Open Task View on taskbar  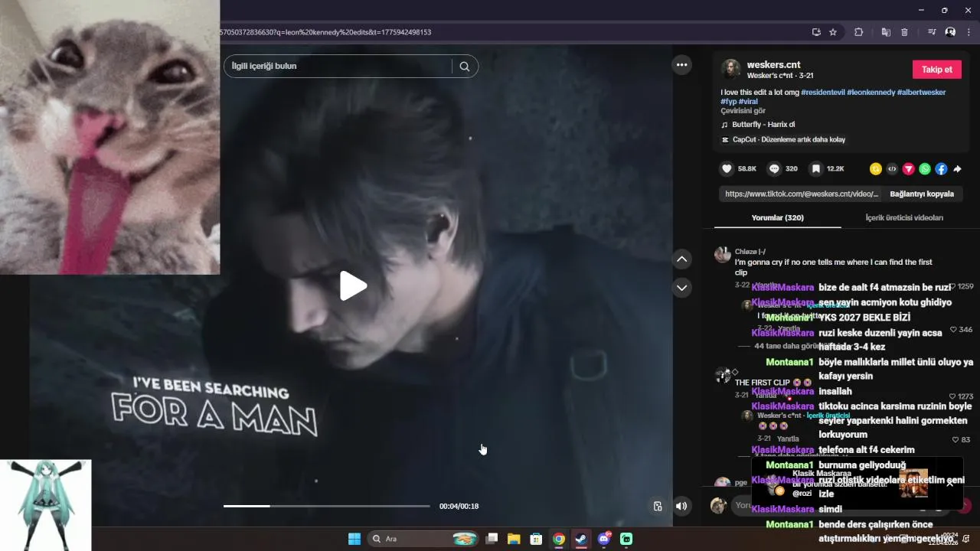pos(492,539)
